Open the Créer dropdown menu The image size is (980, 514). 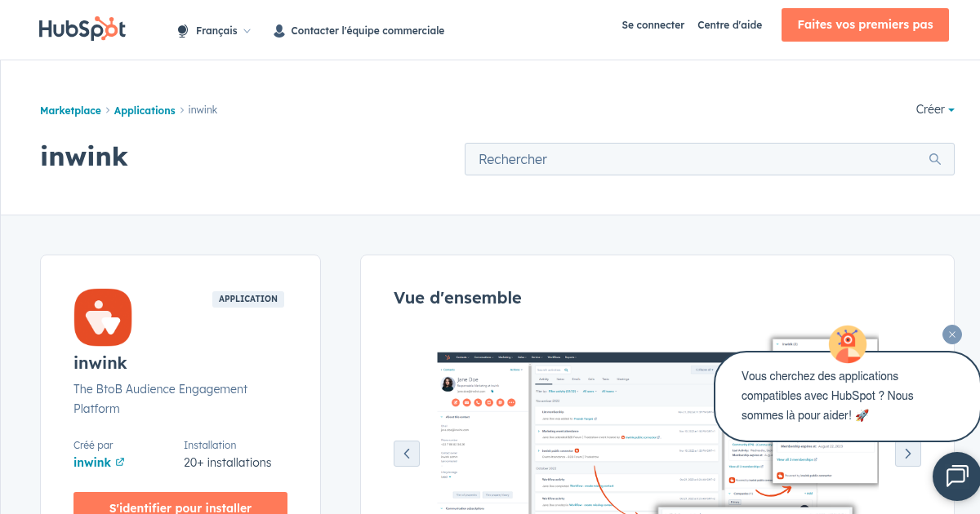coord(935,109)
